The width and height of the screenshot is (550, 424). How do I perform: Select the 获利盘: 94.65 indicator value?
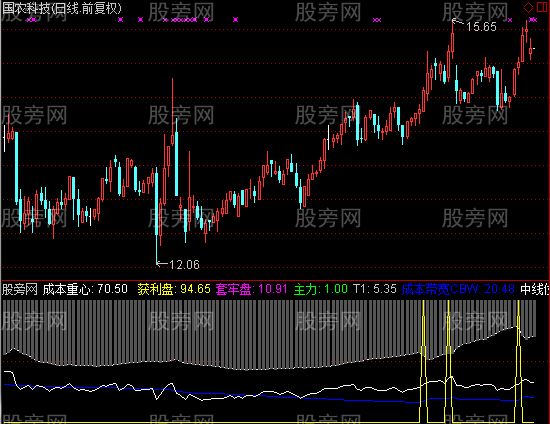(174, 289)
